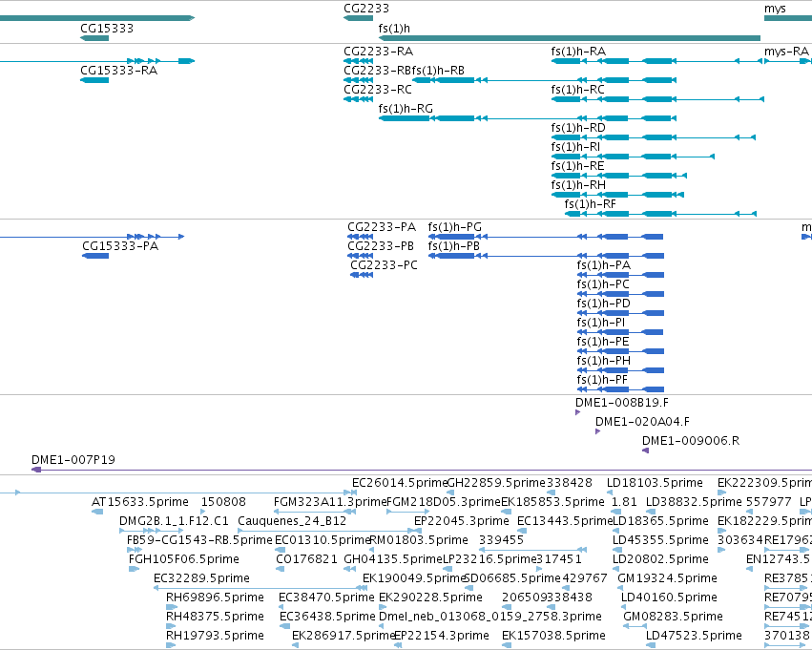Select the DME1-007P19 clone label
This screenshot has width=812, height=650.
73,460
